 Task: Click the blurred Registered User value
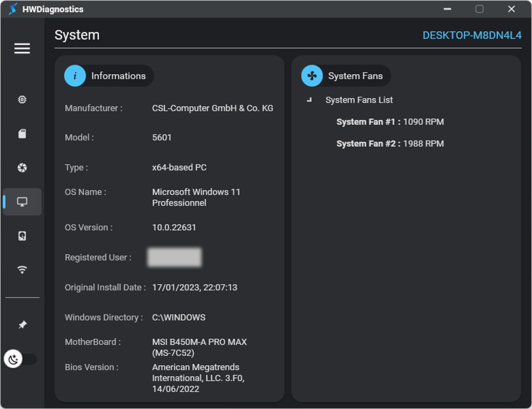pyautogui.click(x=174, y=258)
